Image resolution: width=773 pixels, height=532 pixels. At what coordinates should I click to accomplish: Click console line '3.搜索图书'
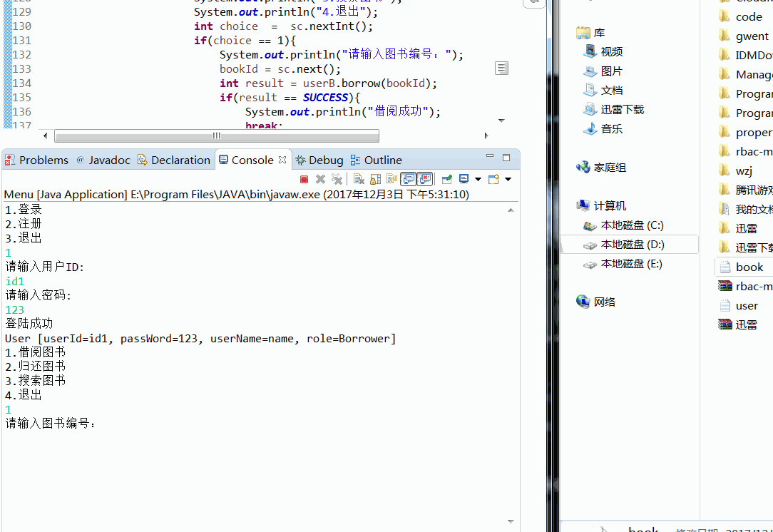(x=36, y=381)
